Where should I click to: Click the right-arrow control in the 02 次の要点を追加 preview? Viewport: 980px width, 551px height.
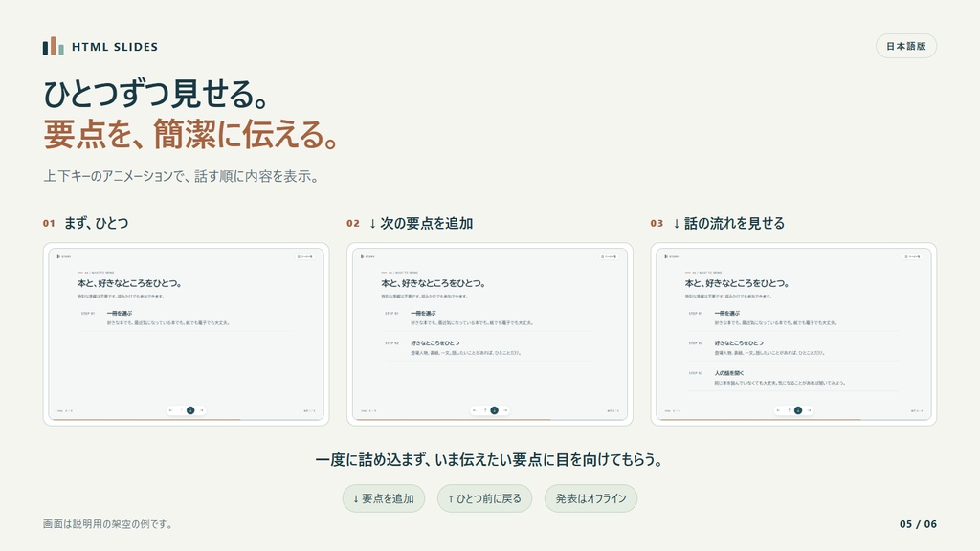[x=505, y=410]
